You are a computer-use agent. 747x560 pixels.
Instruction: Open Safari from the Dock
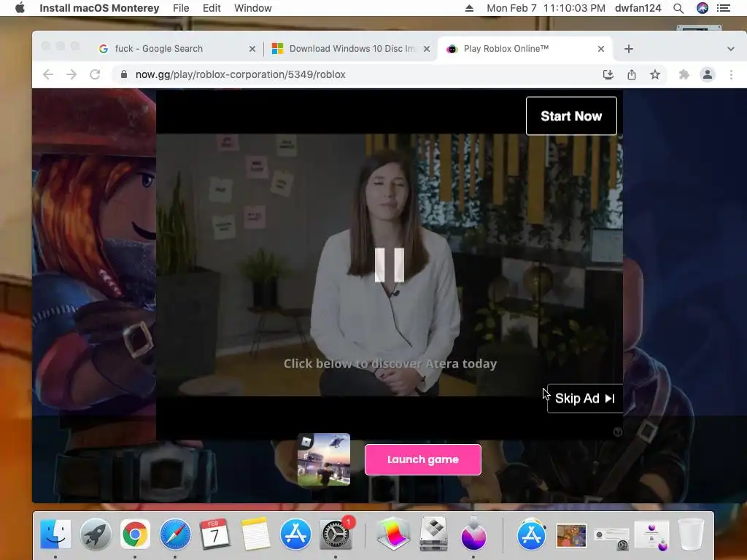coord(175,534)
